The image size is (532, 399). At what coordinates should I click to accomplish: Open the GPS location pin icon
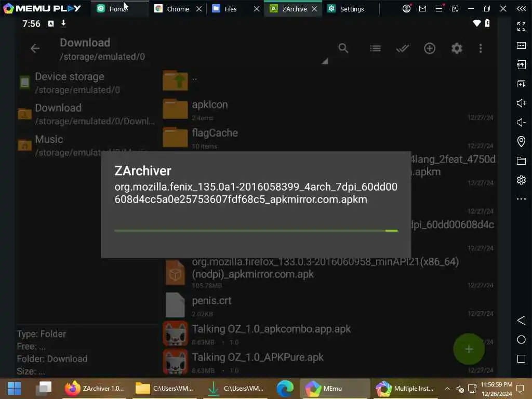point(521,141)
